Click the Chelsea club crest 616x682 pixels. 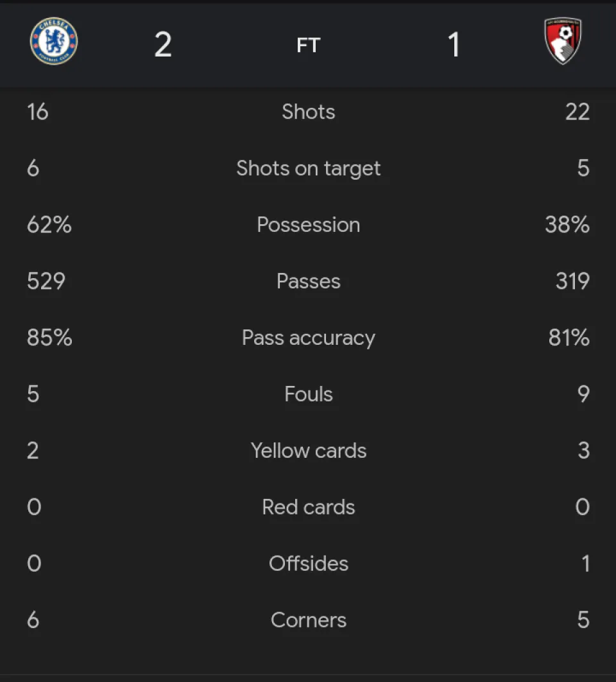tap(54, 41)
